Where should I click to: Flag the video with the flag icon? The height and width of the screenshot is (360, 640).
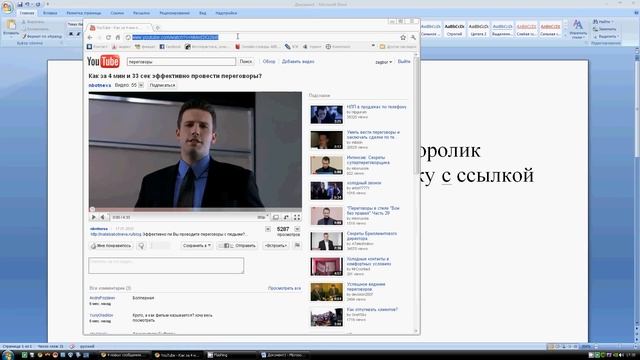coord(297,245)
